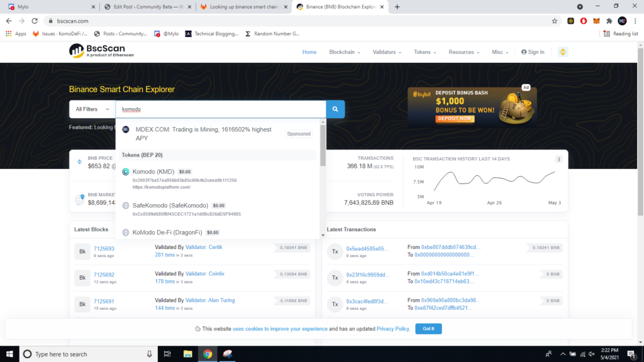Screen dimensions: 644x362
Task: Go back to the previous page
Action: pos(9,21)
